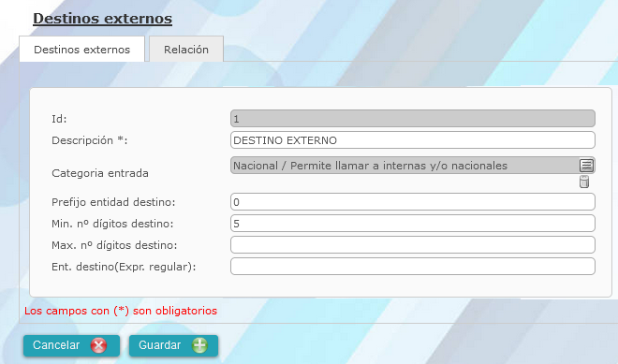Select the Destinos externos tab

click(x=82, y=50)
